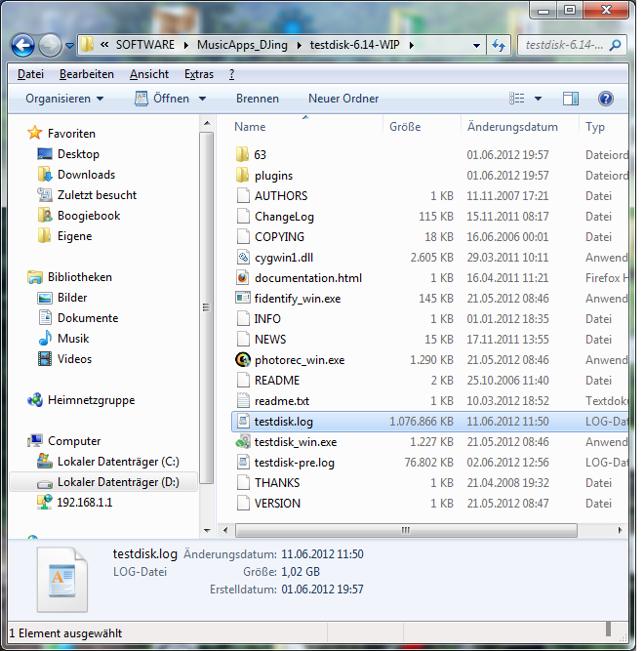Create a Neuer Ordner
The height and width of the screenshot is (651, 644).
pos(343,99)
